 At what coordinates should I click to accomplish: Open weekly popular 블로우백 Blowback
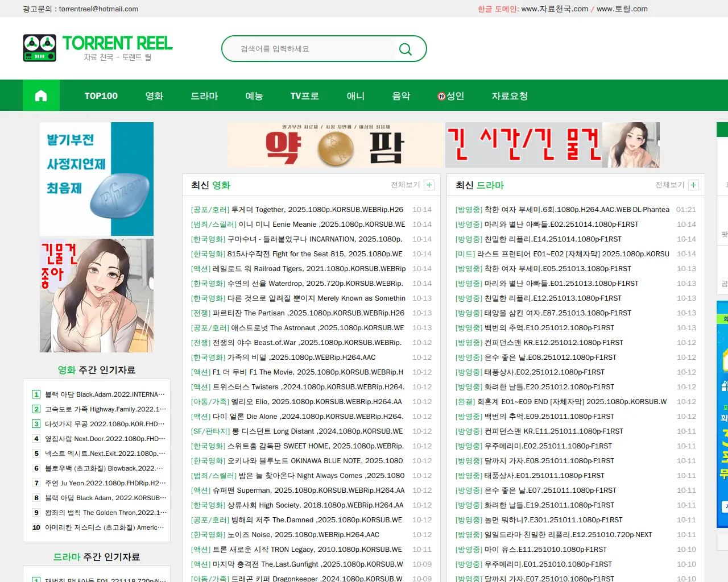[104, 468]
